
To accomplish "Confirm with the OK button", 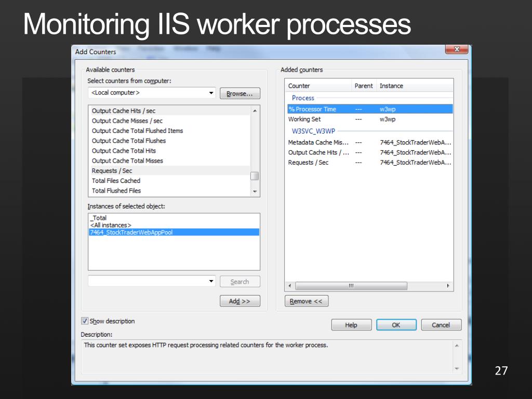I will click(396, 325).
